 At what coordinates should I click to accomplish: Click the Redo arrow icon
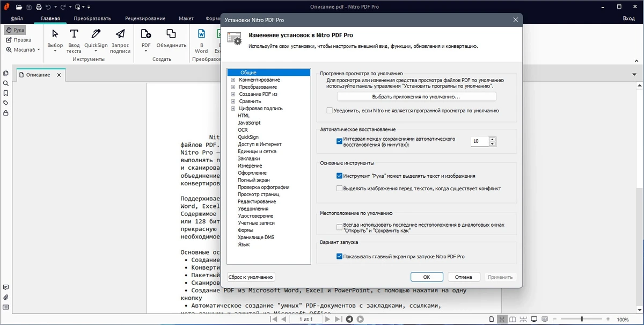pyautogui.click(x=63, y=7)
